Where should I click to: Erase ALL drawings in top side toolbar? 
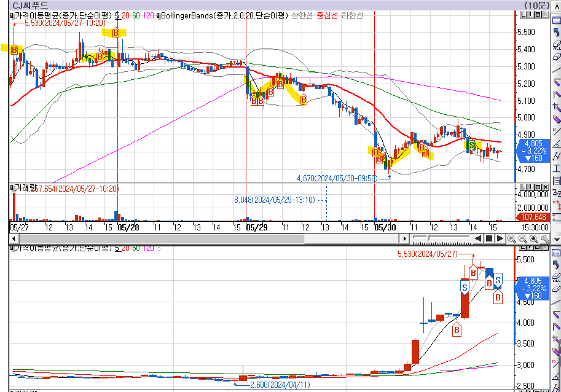(556, 45)
